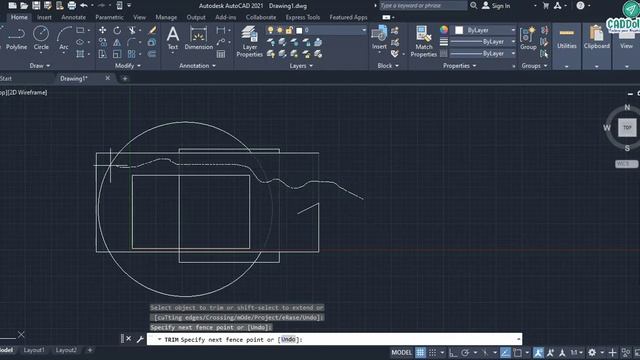
Task: Toggle annotation objects visibility in status bar
Action: click(538, 352)
